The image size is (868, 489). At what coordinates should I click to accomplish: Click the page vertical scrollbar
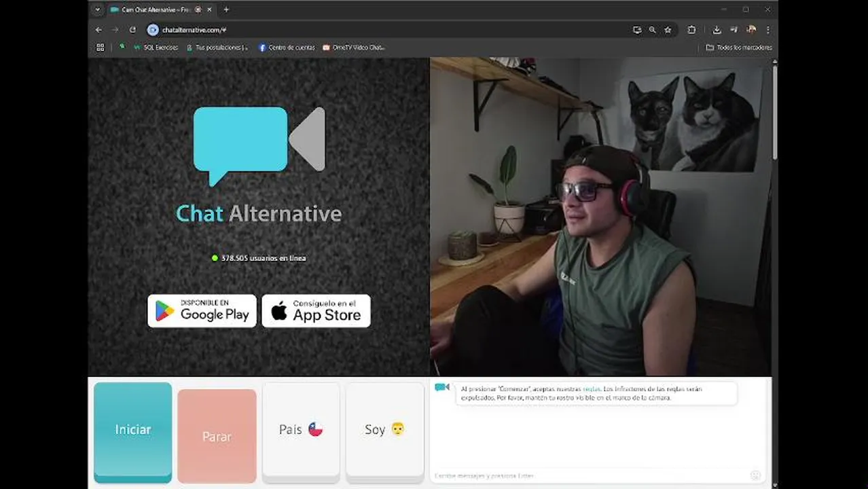[x=775, y=112]
